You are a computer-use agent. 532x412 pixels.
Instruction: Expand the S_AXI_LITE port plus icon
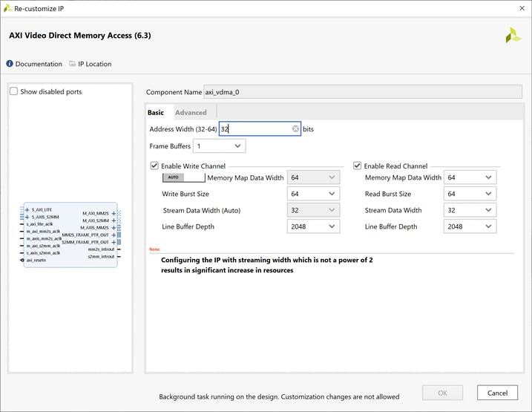27,210
